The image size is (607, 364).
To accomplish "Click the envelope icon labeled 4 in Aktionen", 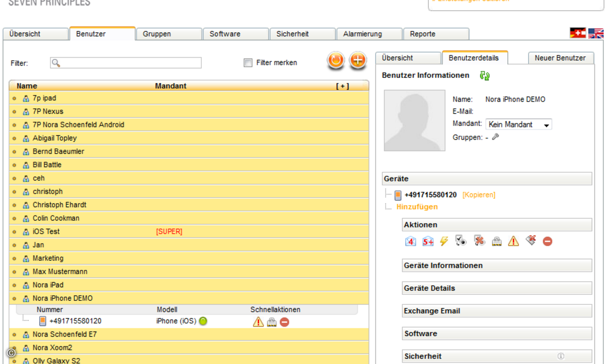I will pyautogui.click(x=411, y=241).
